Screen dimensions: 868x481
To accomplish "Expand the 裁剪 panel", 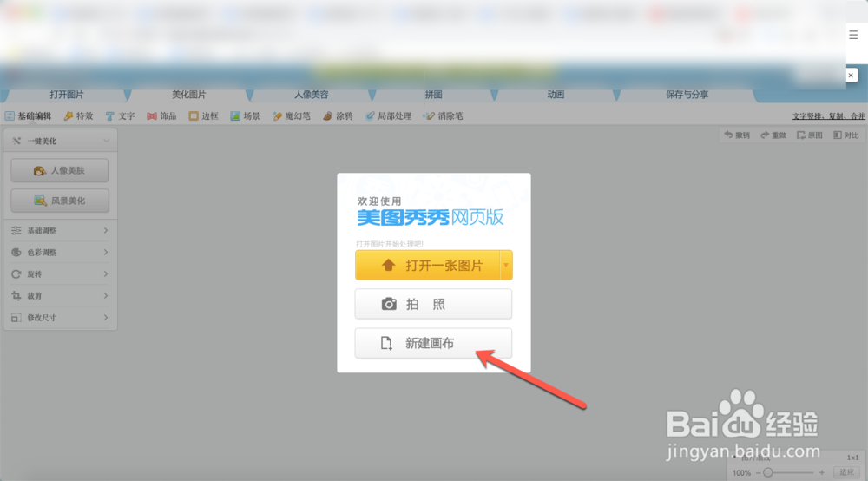I will click(61, 295).
